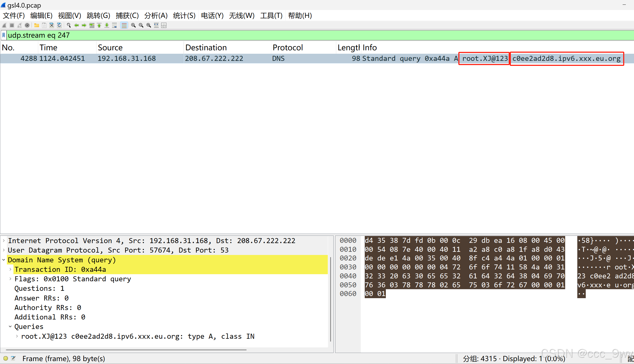The image size is (634, 364).
Task: Click the display filter bookmark icon
Action: pyautogui.click(x=4, y=35)
